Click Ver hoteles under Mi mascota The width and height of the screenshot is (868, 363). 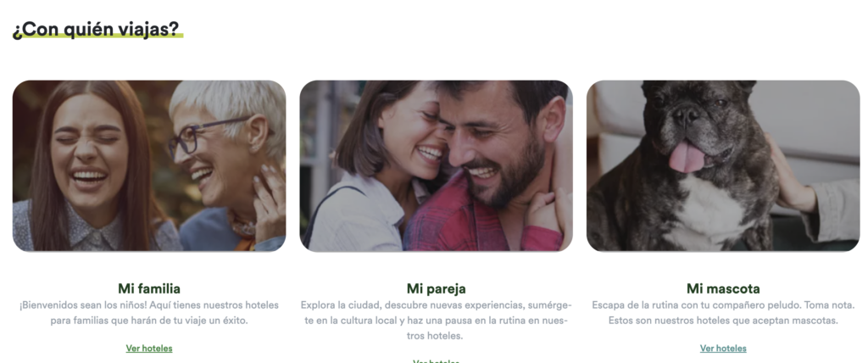click(x=723, y=349)
